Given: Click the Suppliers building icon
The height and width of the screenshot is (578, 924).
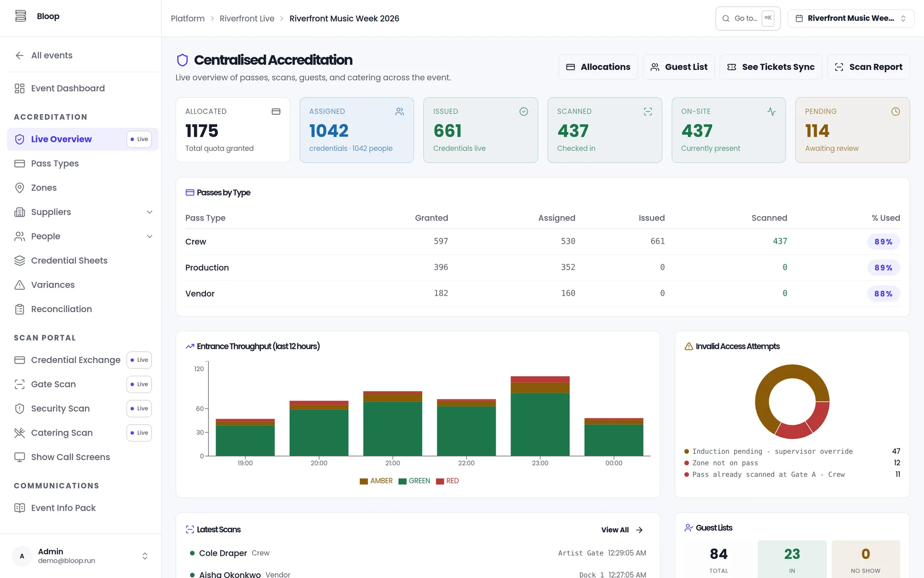Looking at the screenshot, I should pos(20,212).
